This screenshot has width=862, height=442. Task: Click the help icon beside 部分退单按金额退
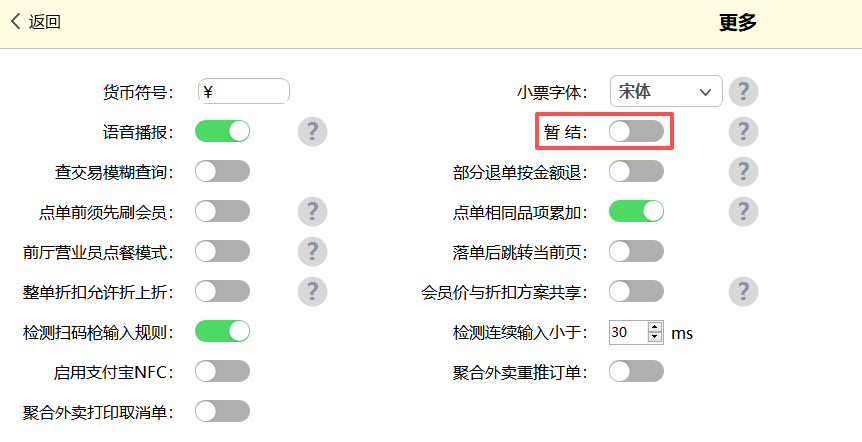[x=743, y=171]
